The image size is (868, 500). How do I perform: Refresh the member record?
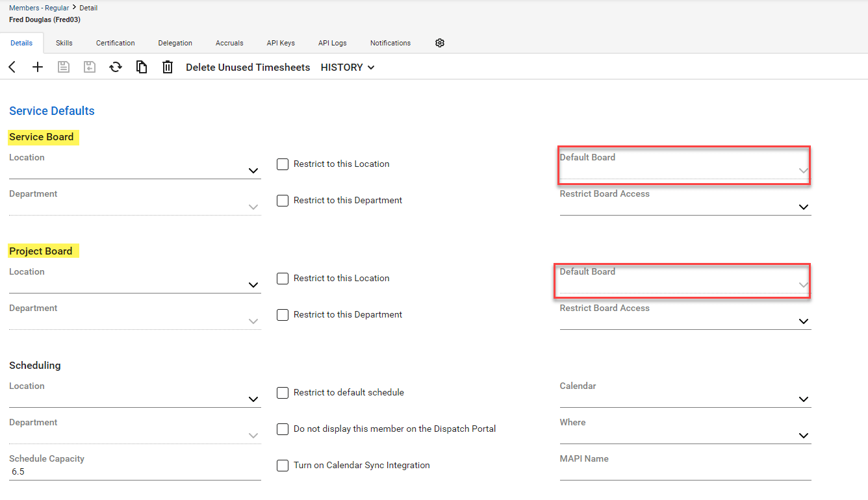115,67
